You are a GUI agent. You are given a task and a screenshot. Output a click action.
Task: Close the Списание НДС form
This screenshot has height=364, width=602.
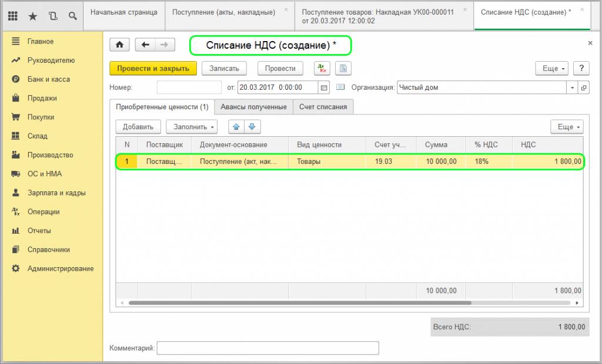coord(590,43)
